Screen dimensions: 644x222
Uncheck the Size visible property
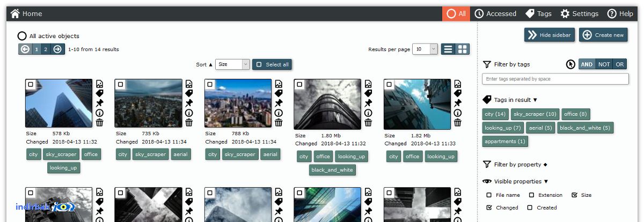pos(574,195)
